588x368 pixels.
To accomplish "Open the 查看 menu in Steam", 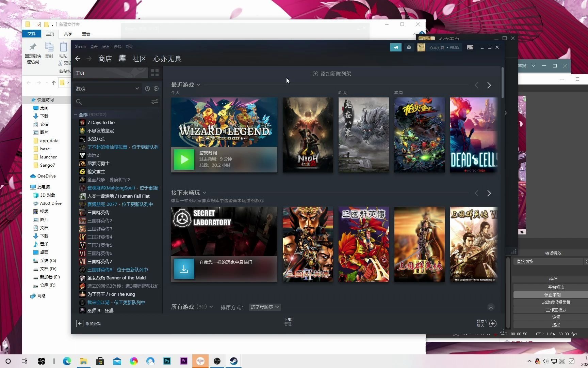I will click(94, 47).
